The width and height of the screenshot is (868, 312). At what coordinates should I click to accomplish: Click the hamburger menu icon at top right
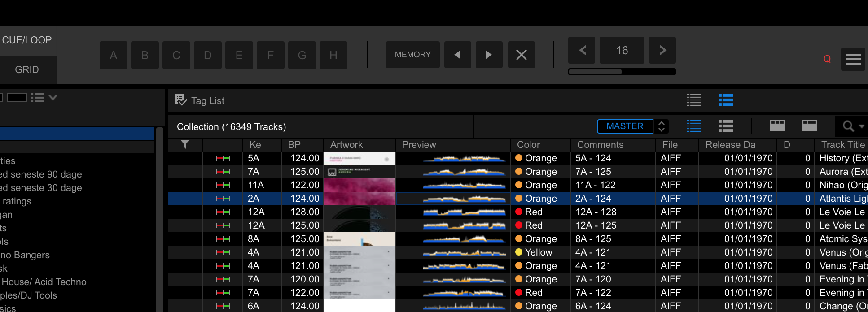click(853, 59)
